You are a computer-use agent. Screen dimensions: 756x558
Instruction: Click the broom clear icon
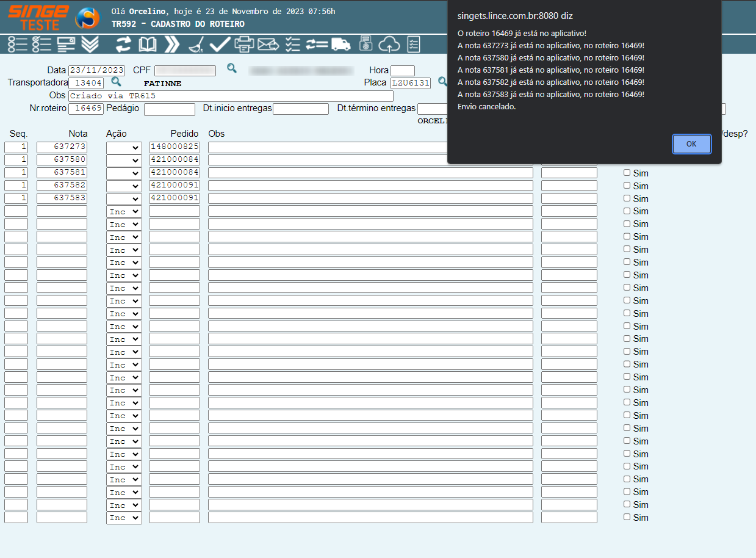click(x=196, y=44)
